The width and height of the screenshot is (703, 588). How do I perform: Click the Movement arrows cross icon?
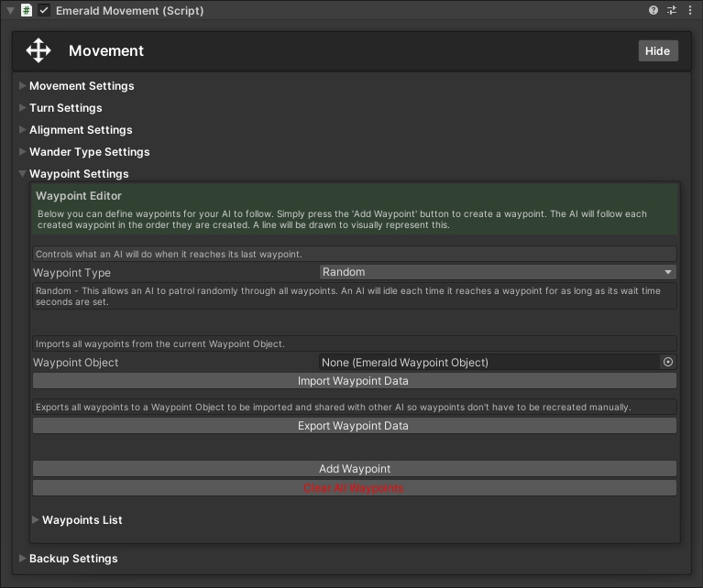pyautogui.click(x=38, y=50)
